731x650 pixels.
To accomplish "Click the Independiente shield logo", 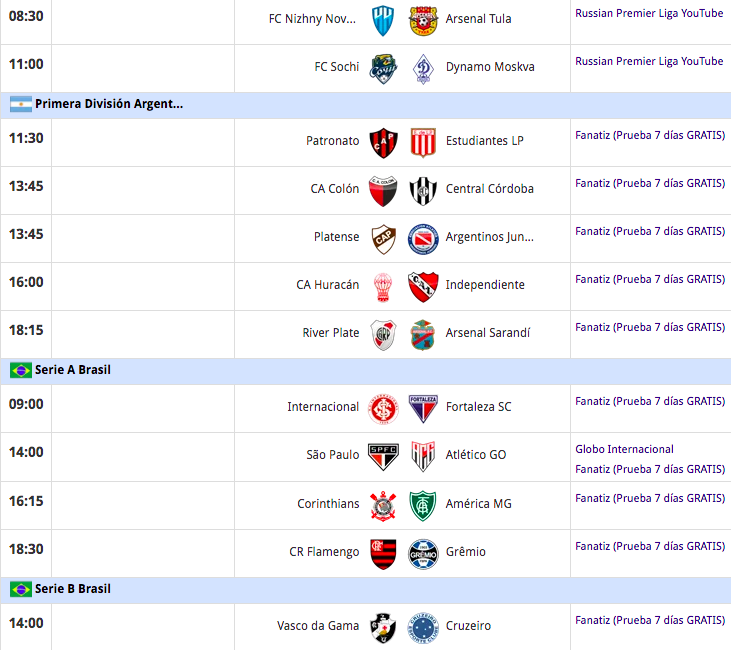I will click(x=423, y=287).
